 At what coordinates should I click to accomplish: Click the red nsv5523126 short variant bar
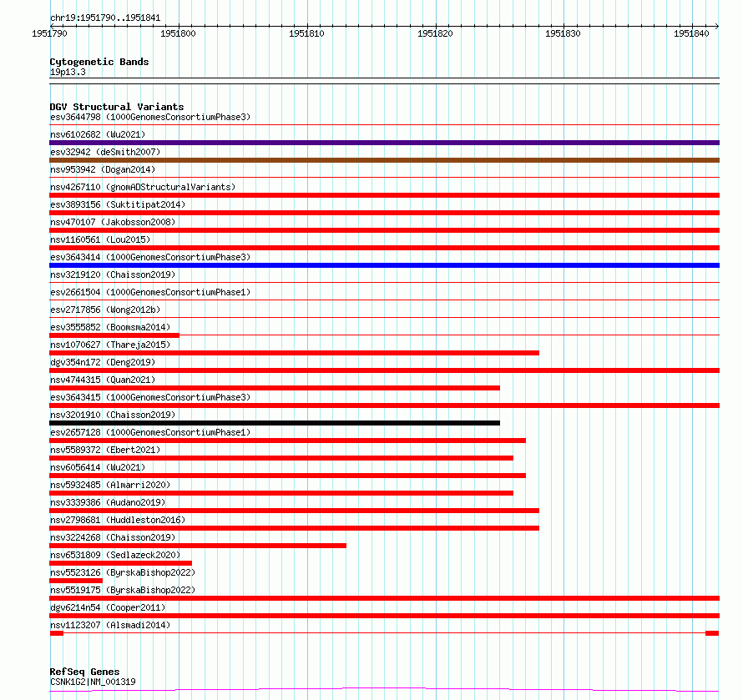pos(76,581)
